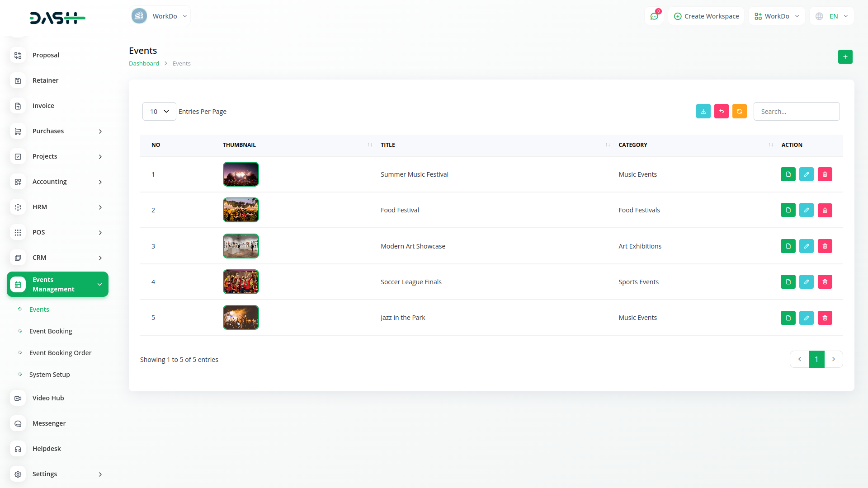Click into the Search input field
868x488 pixels.
[796, 112]
